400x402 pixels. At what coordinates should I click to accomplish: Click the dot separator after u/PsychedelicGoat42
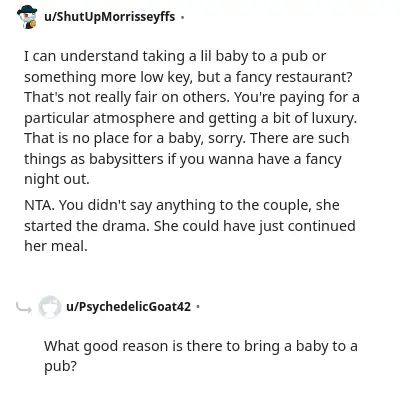(198, 306)
